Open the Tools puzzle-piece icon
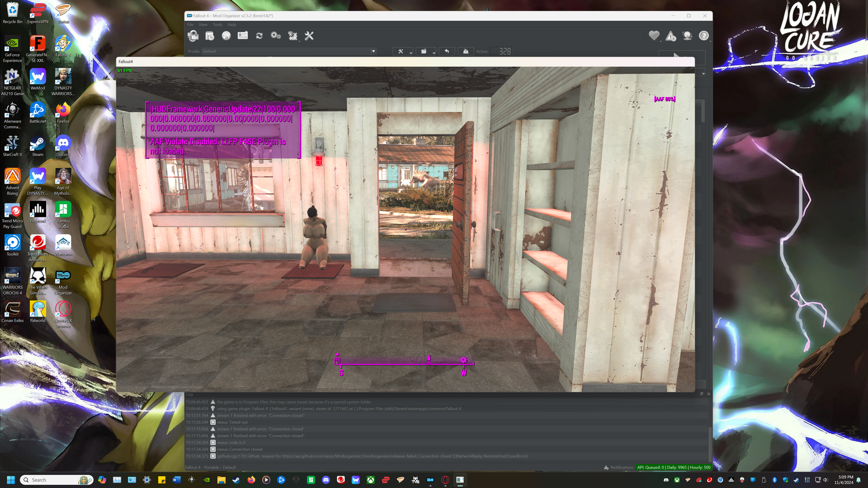868x488 pixels. pyautogui.click(x=292, y=36)
